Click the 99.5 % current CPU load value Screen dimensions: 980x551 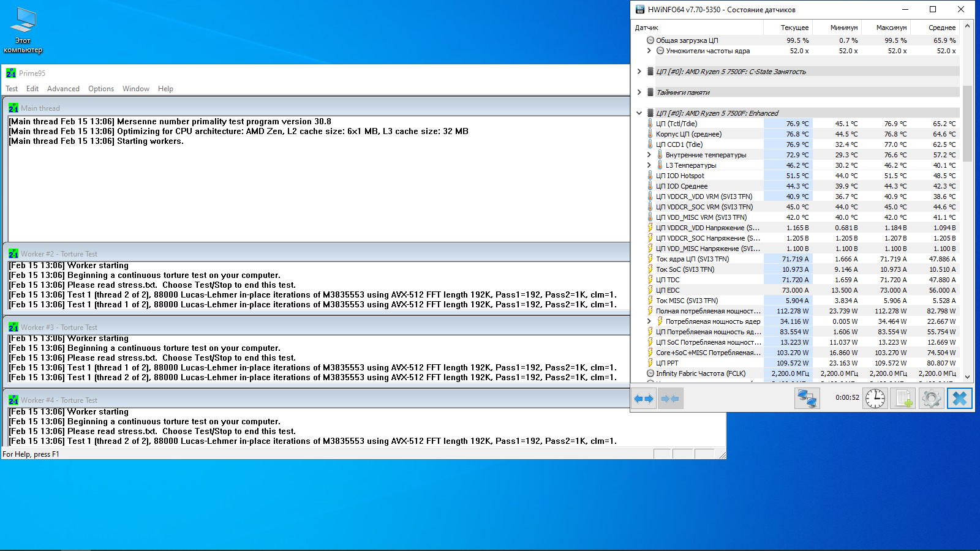pos(797,40)
